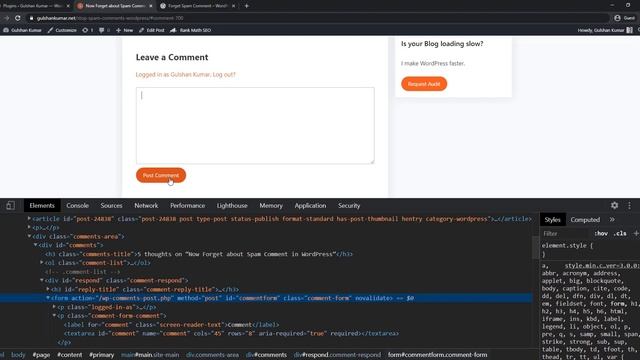Toggle the device toolbar icon in DevTools
640x360 pixels.
point(11,206)
